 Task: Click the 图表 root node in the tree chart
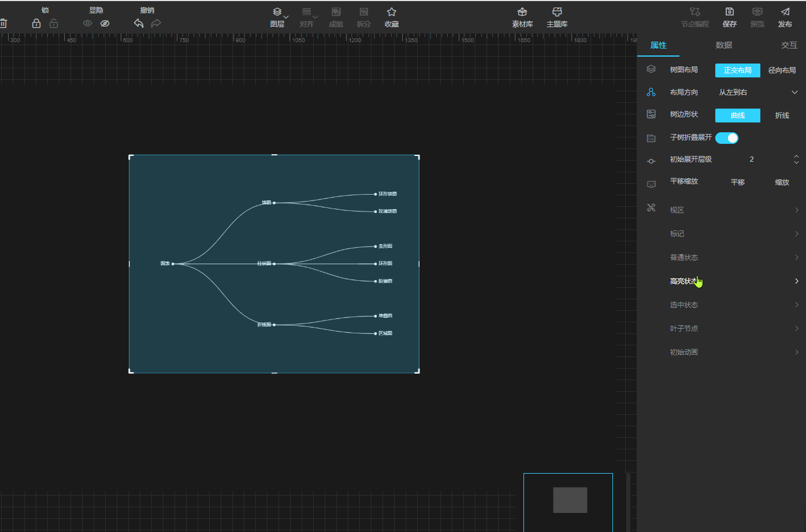[167, 263]
